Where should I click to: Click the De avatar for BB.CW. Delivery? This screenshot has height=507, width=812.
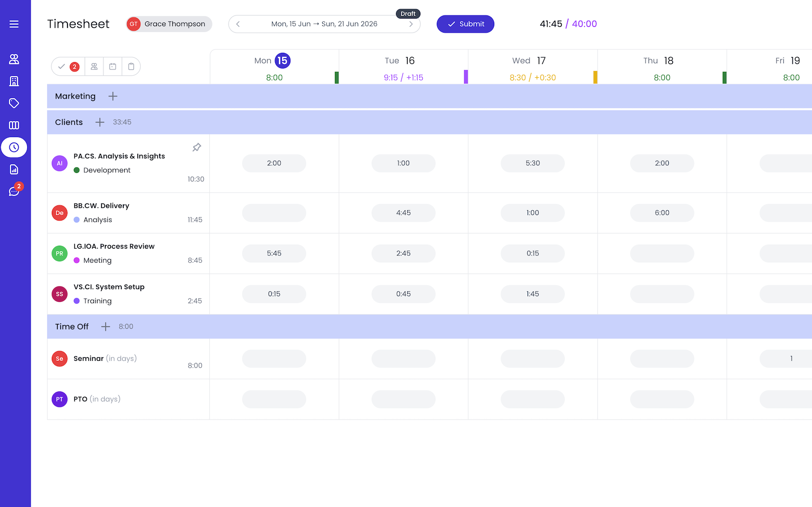[60, 213]
